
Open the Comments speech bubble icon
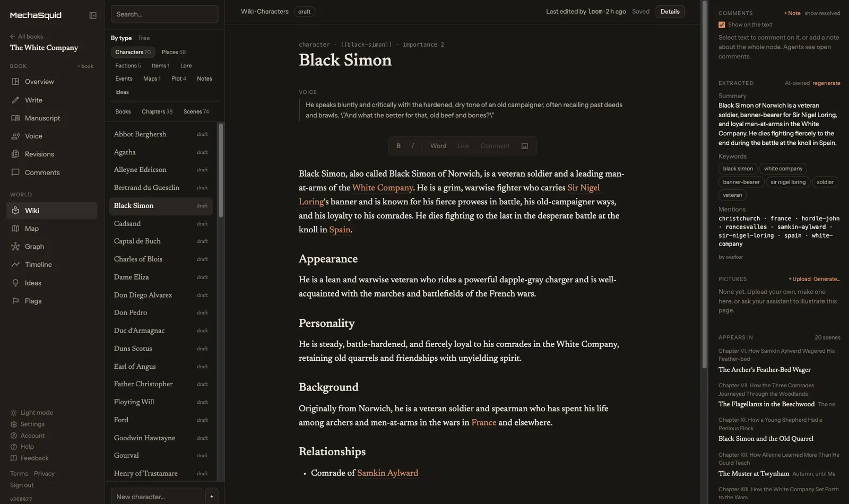tap(15, 172)
